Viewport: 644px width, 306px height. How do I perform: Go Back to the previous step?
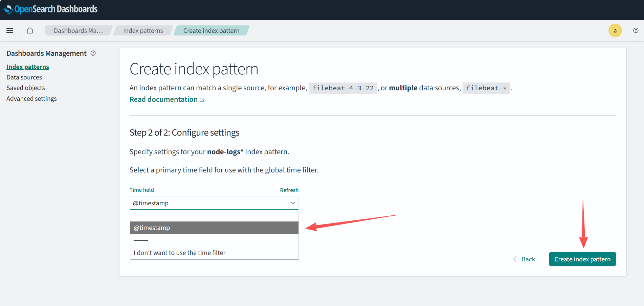click(x=524, y=259)
